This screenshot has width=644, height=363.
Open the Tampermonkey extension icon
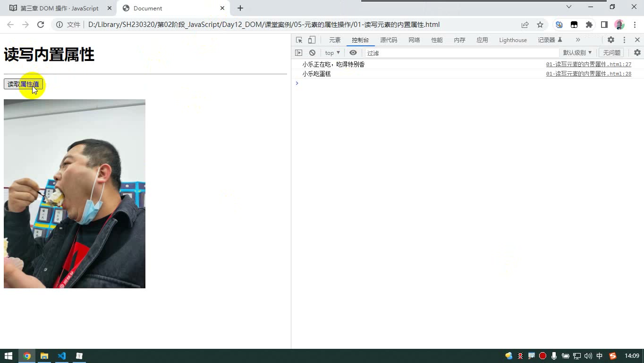(574, 25)
